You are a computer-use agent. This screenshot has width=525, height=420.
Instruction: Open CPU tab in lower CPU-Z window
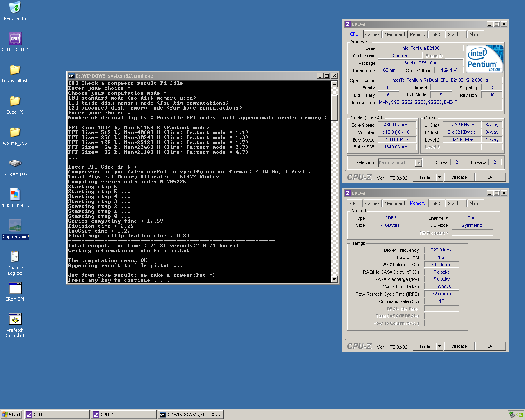354,203
